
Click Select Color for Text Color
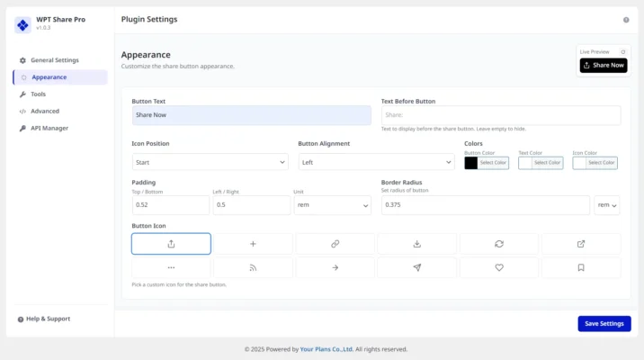pyautogui.click(x=547, y=163)
